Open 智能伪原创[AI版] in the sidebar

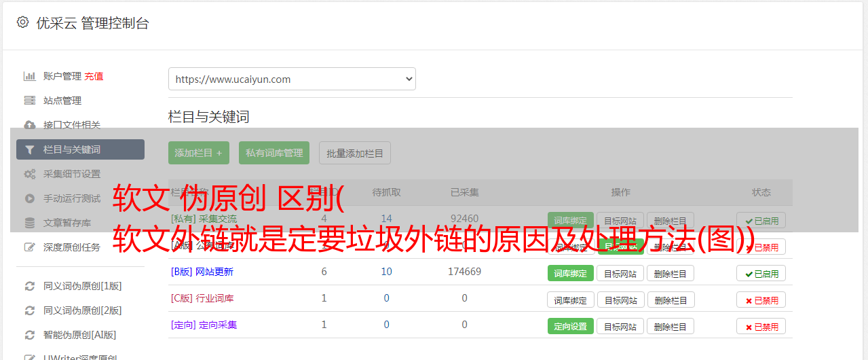80,335
